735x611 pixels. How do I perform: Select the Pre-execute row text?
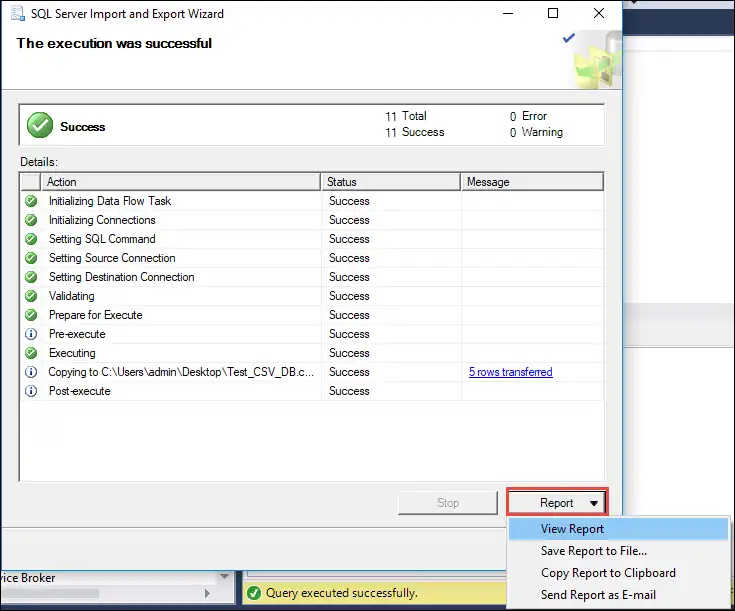pyautogui.click(x=77, y=334)
